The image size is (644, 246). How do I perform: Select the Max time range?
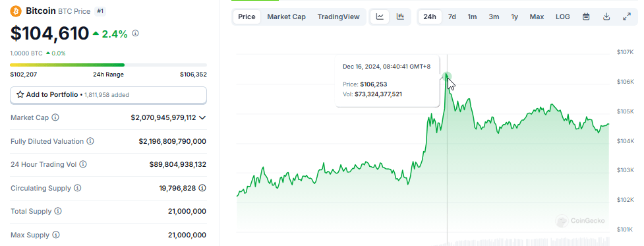click(x=537, y=17)
